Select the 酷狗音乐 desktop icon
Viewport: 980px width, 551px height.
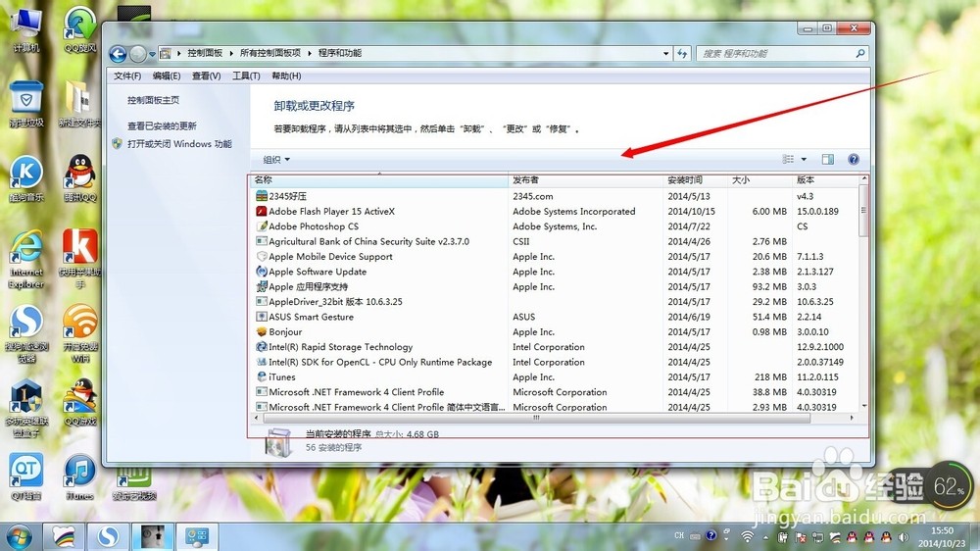coord(26,178)
